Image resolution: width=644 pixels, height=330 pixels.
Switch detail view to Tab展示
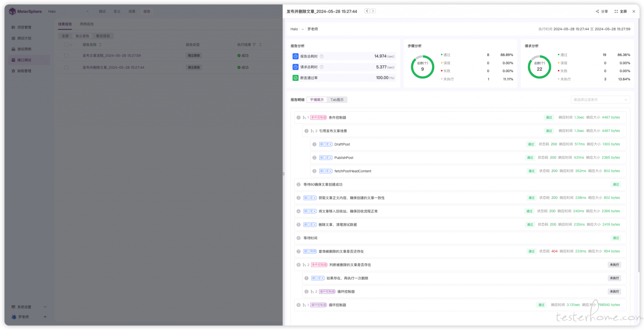337,100
